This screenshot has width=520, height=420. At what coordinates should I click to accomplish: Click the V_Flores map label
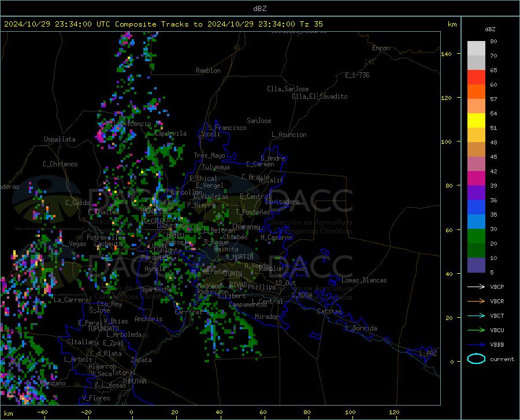coord(96,398)
